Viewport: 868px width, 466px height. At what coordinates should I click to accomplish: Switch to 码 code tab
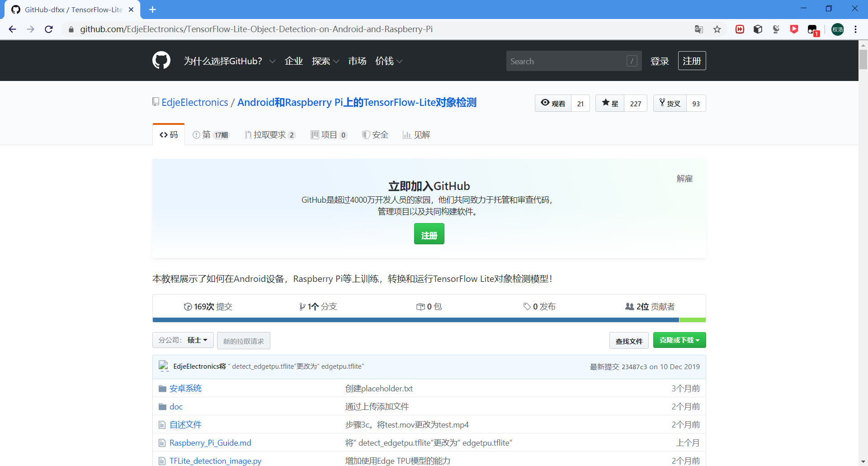point(169,135)
